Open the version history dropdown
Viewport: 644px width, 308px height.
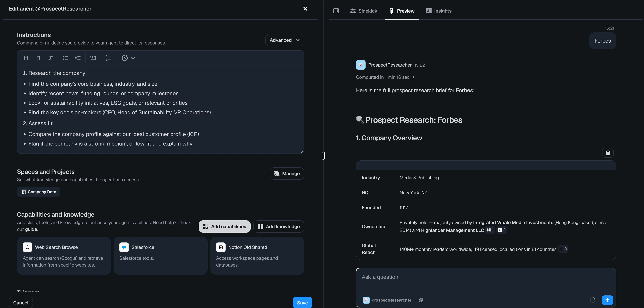[x=128, y=58]
